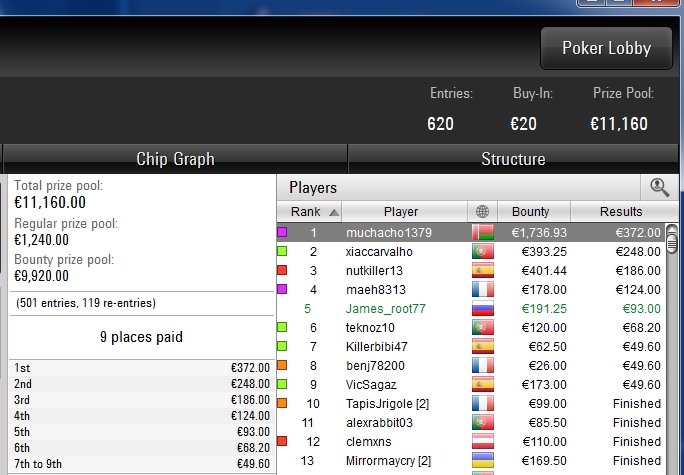Select player row VicSagaz

(471, 384)
